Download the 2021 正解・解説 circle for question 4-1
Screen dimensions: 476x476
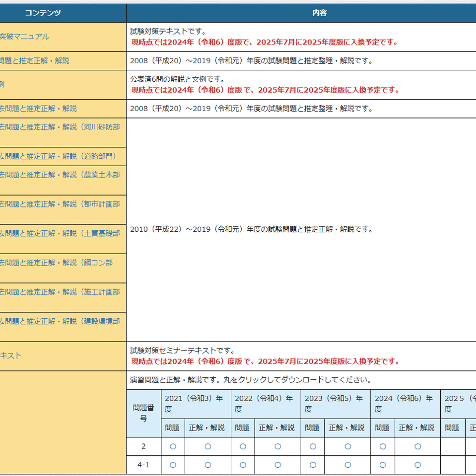coord(208,465)
